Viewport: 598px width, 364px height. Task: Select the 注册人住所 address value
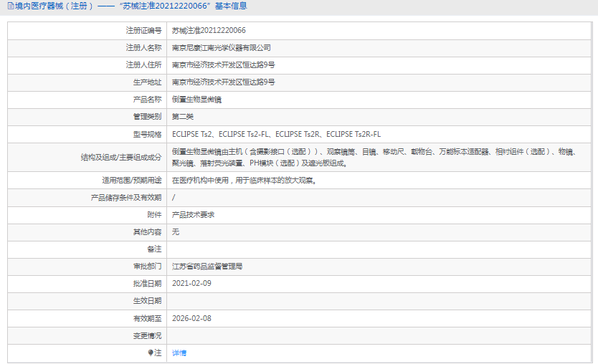tap(224, 64)
